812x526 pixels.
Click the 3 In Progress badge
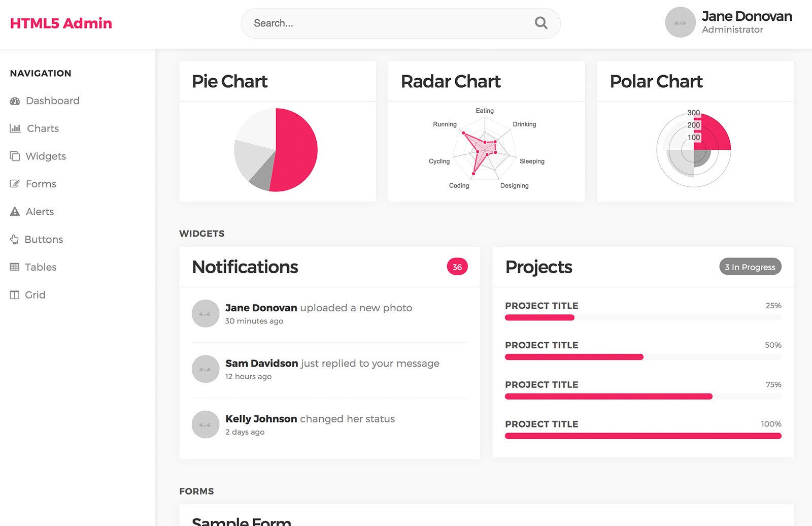click(750, 267)
